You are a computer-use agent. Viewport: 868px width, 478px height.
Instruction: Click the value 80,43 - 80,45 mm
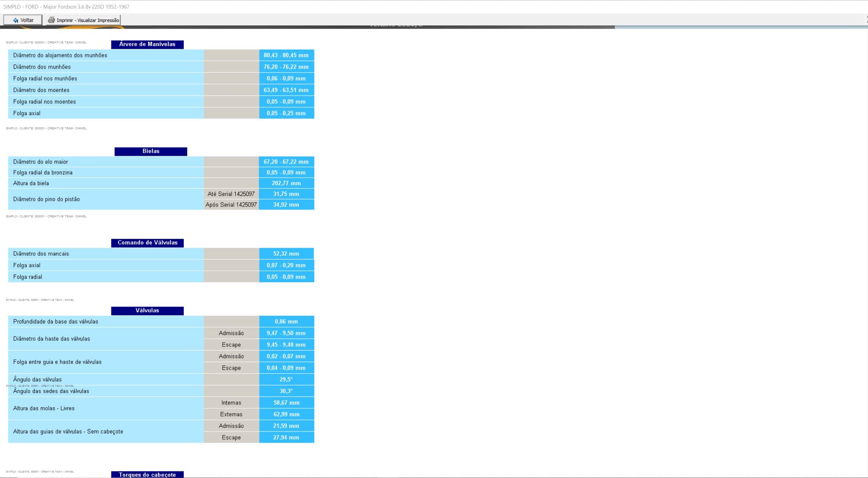(286, 55)
